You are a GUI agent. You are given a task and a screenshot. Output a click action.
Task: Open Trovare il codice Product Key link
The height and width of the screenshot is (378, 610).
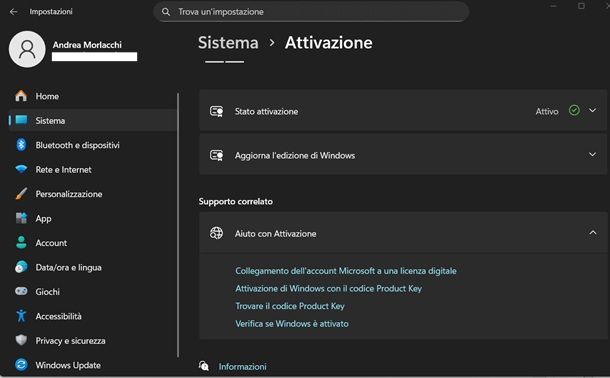coord(290,306)
